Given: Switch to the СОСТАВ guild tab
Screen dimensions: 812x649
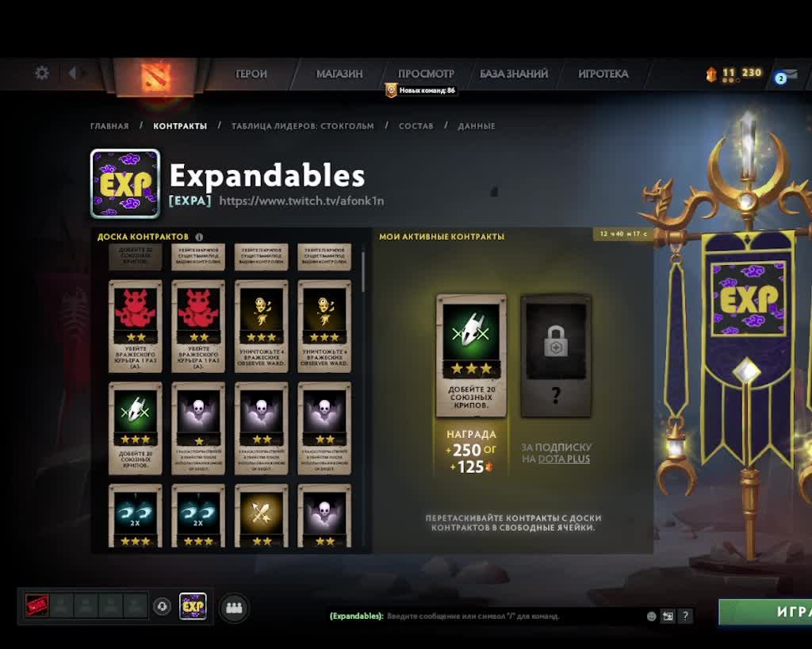Looking at the screenshot, I should pos(416,126).
